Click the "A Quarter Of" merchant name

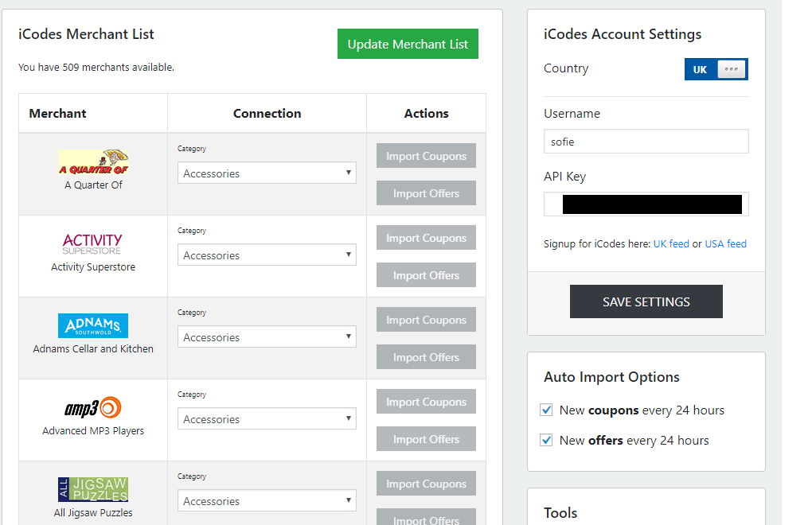93,185
